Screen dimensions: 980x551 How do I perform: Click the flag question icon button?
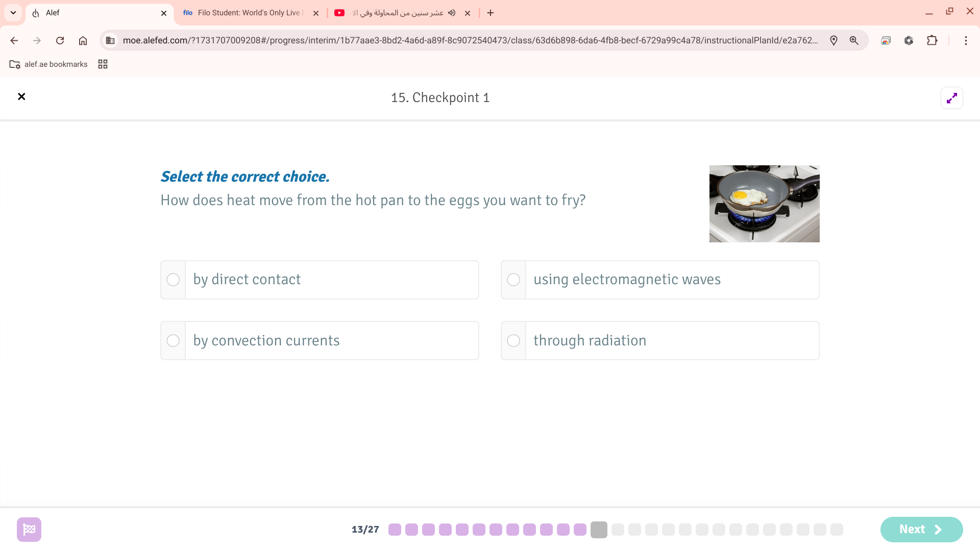(x=29, y=529)
